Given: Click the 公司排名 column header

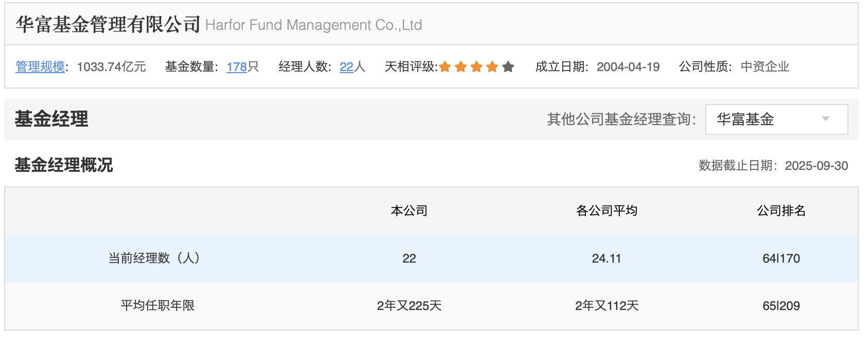Looking at the screenshot, I should [x=781, y=211].
